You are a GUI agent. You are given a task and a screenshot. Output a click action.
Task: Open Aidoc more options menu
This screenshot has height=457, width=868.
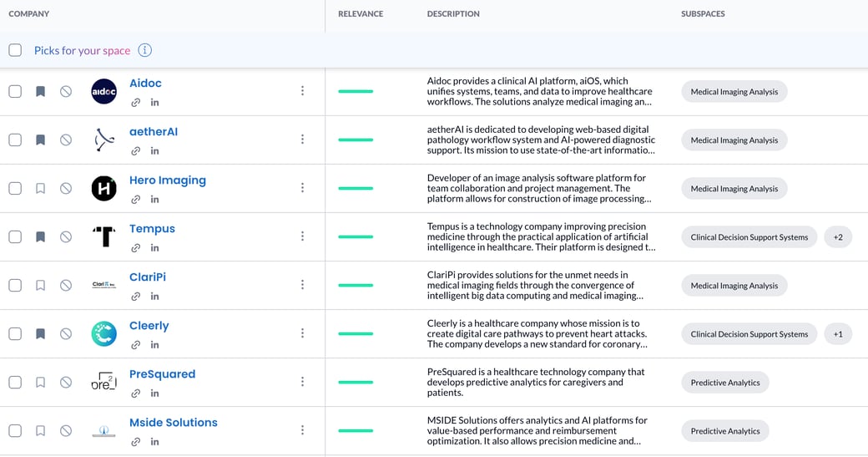click(302, 90)
